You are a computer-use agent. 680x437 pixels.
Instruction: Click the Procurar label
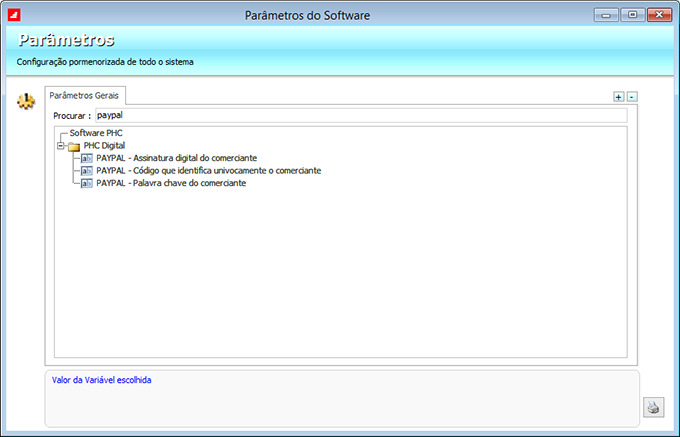[x=72, y=116]
